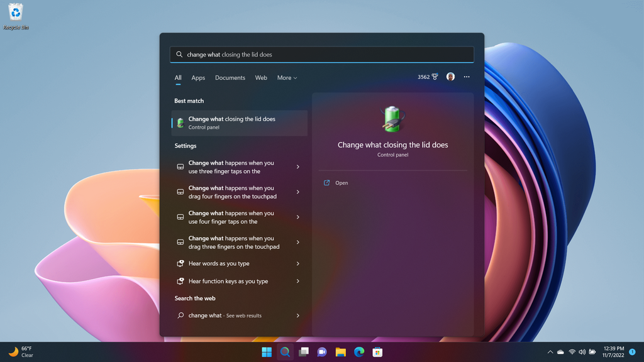Open the More filter dropdown in search
This screenshot has height=362, width=644.
point(287,78)
